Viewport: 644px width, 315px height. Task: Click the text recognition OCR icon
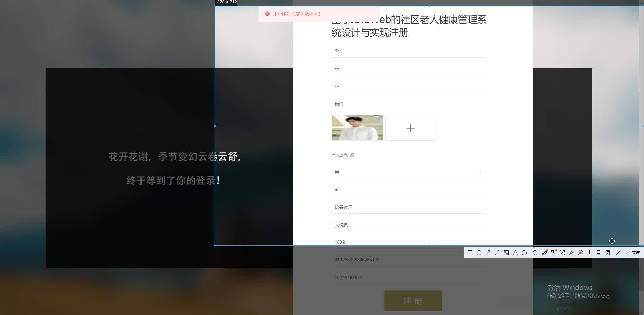[554, 252]
